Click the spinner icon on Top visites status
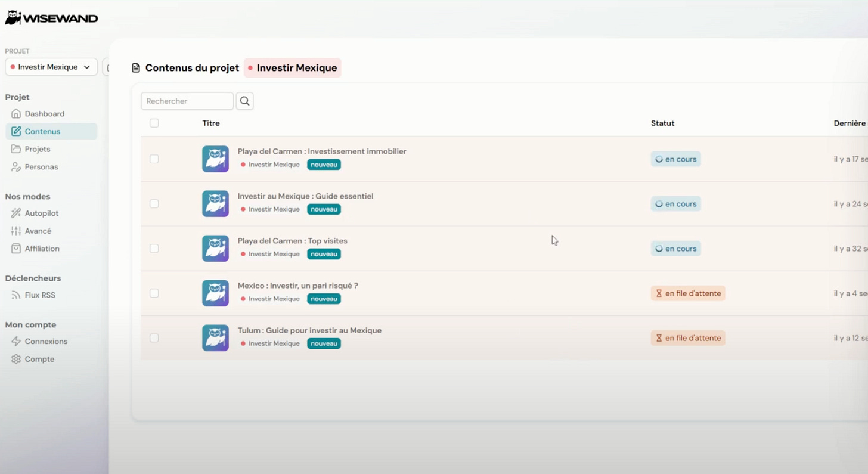This screenshot has height=474, width=868. pyautogui.click(x=659, y=249)
